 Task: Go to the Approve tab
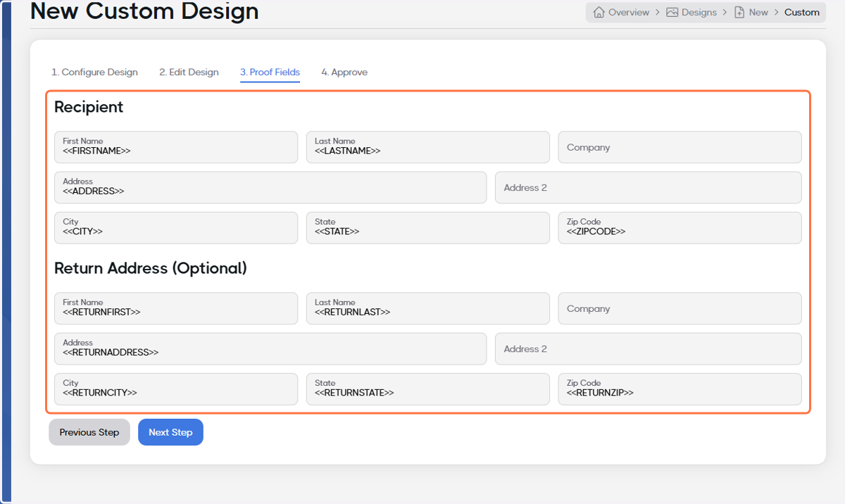click(344, 72)
